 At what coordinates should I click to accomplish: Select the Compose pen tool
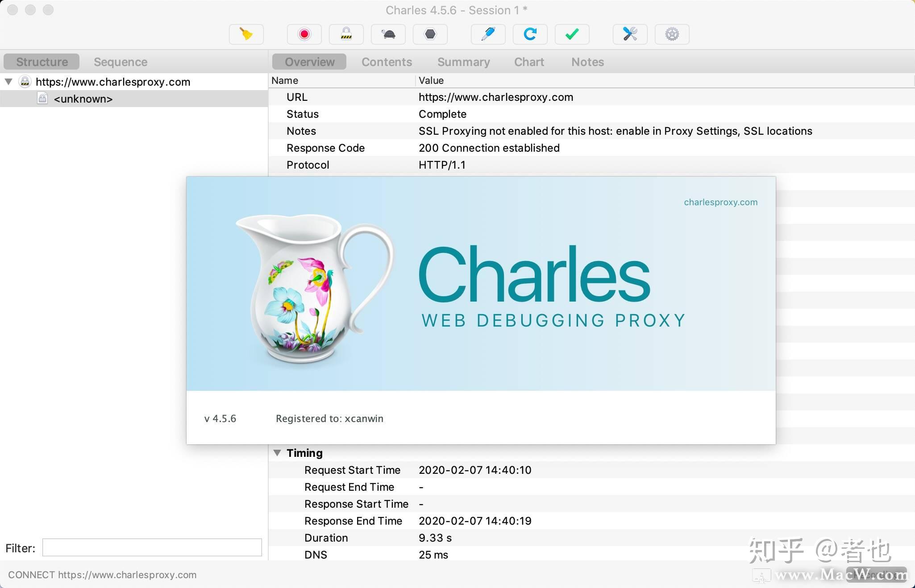pyautogui.click(x=487, y=34)
